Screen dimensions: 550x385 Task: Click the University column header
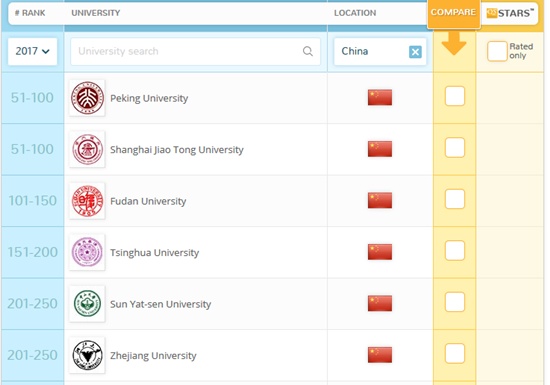coord(96,13)
